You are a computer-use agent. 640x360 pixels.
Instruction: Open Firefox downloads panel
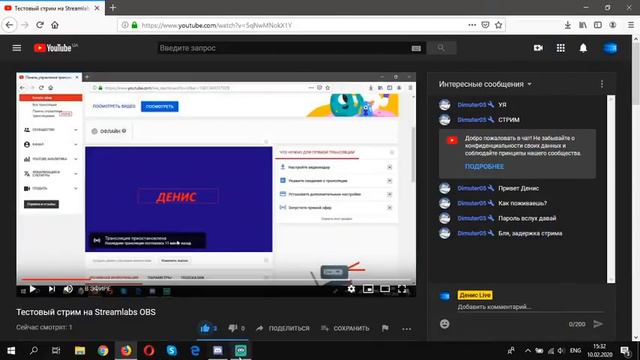point(567,25)
